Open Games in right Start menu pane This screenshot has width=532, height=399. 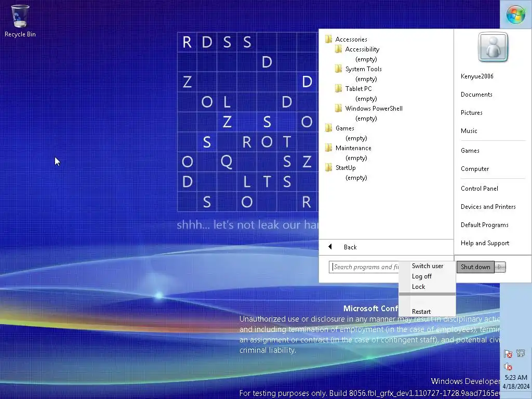click(x=470, y=151)
